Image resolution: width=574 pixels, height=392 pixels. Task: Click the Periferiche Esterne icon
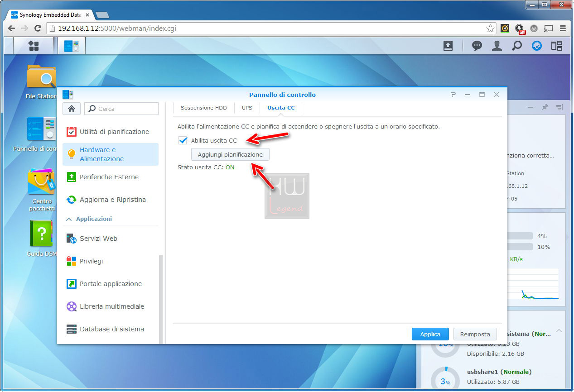point(72,177)
